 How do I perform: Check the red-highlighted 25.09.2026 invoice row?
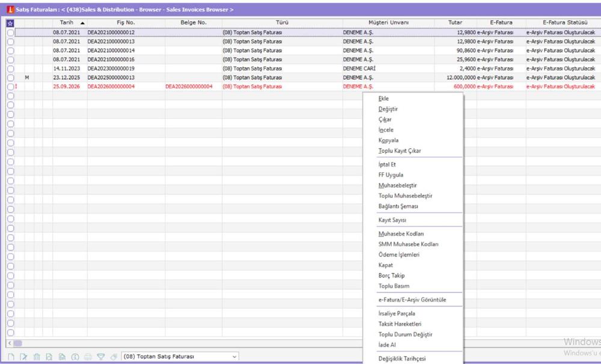pyautogui.click(x=10, y=87)
